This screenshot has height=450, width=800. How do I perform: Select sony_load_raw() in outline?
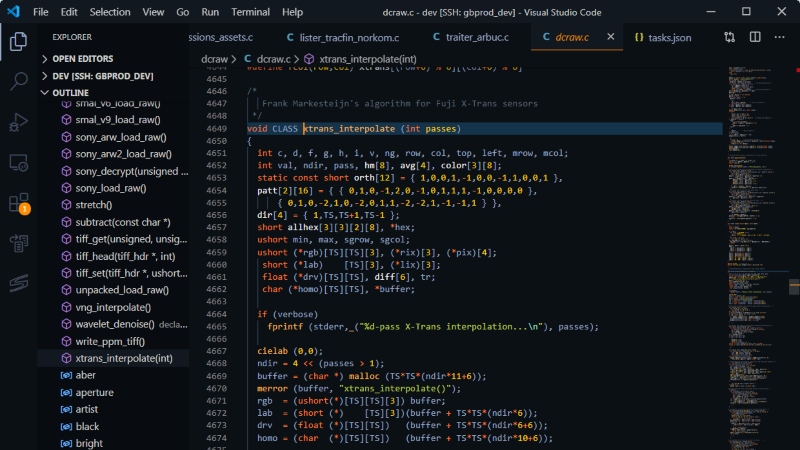[113, 188]
